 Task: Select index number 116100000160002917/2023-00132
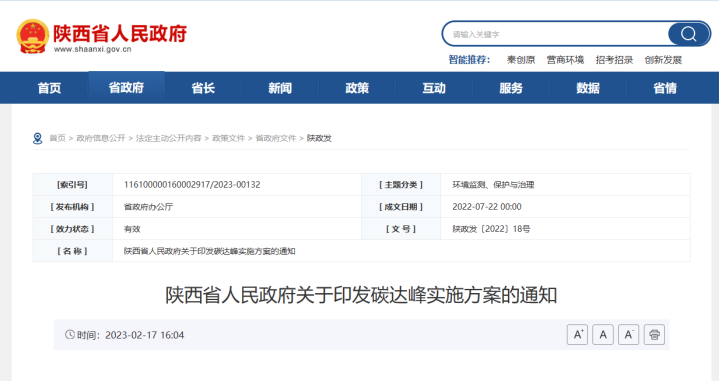point(192,185)
